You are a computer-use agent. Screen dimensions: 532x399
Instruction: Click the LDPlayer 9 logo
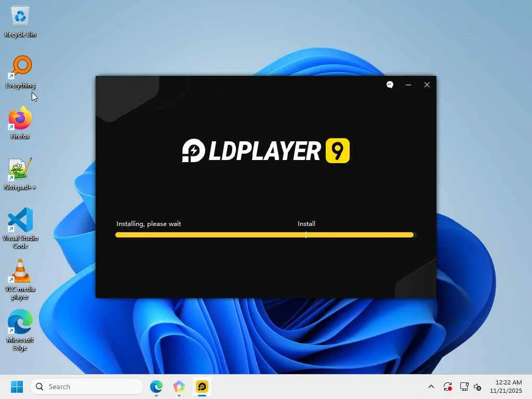point(265,151)
